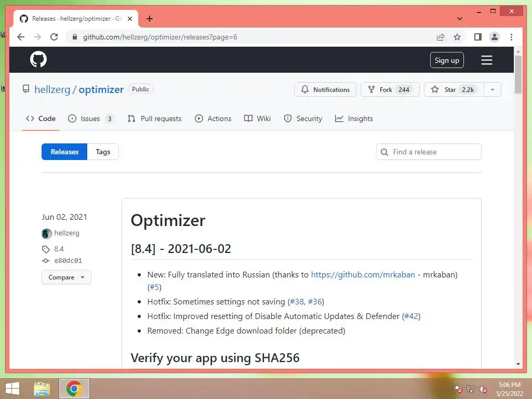The height and width of the screenshot is (399, 532).
Task: Open commit e80dc01 link
Action: 68,261
